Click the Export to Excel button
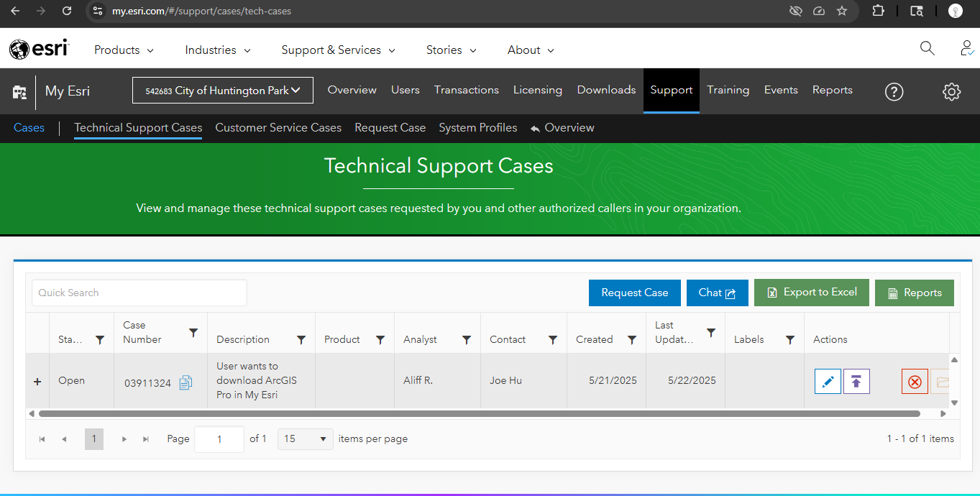 [x=812, y=293]
